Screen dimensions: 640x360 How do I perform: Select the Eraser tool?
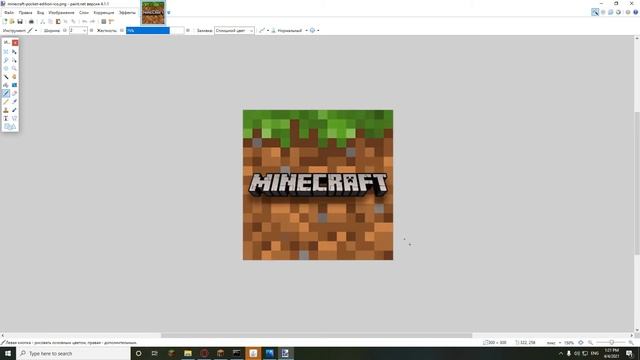pyautogui.click(x=14, y=93)
